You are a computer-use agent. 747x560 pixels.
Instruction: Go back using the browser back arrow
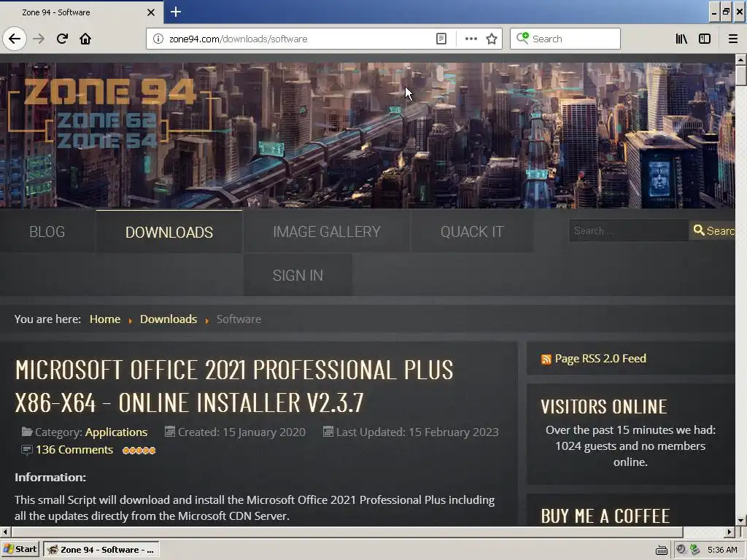tap(15, 39)
